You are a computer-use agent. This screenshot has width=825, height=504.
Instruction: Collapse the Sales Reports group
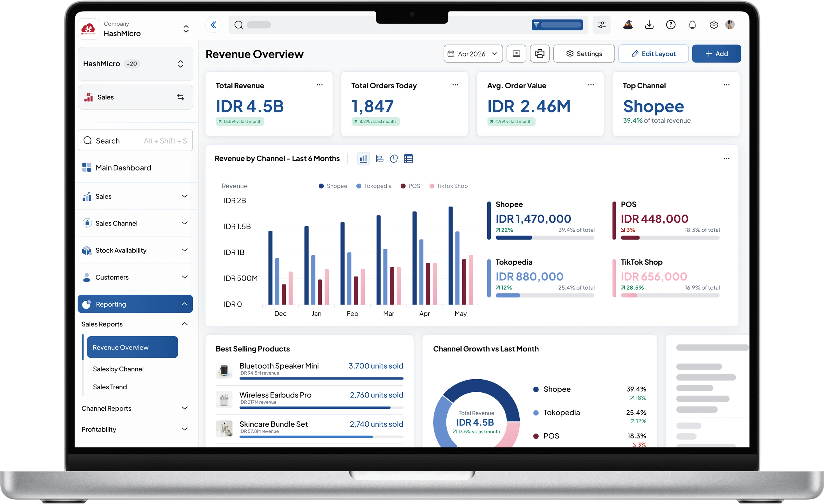coord(185,324)
